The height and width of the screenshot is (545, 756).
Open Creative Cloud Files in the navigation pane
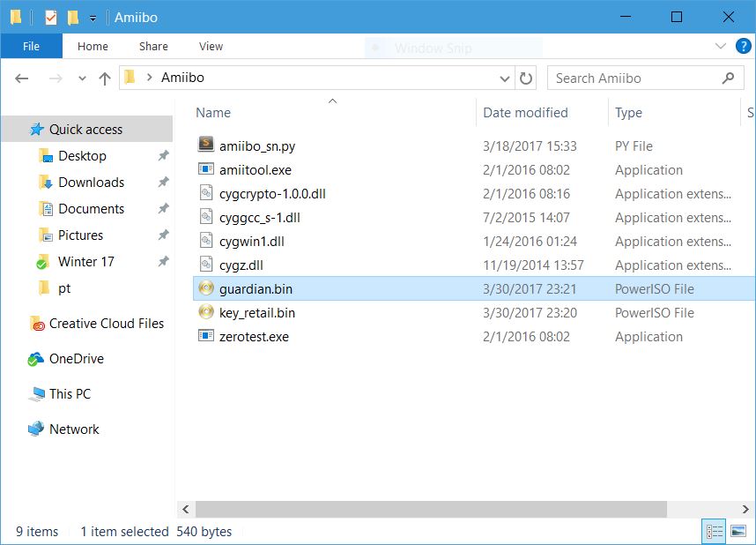tap(106, 324)
